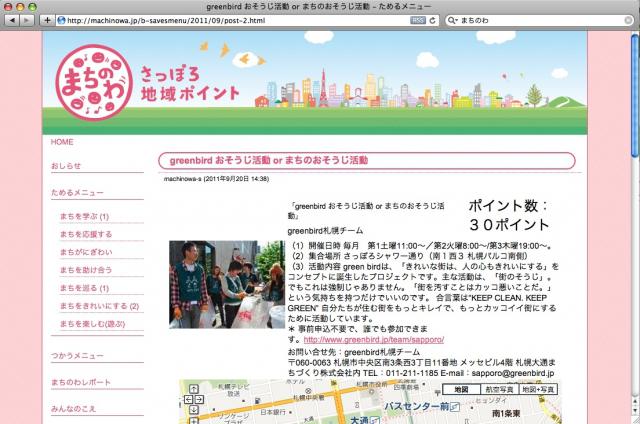This screenshot has height=424, width=640.
Task: Select the ポイント数 30ポイント text
Action: pos(509,215)
